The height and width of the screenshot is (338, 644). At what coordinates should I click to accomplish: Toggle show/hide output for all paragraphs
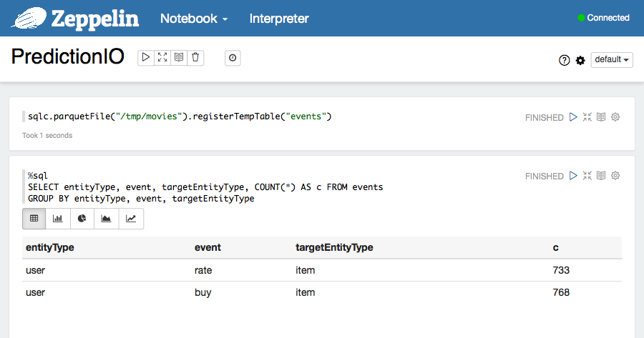pyautogui.click(x=179, y=58)
